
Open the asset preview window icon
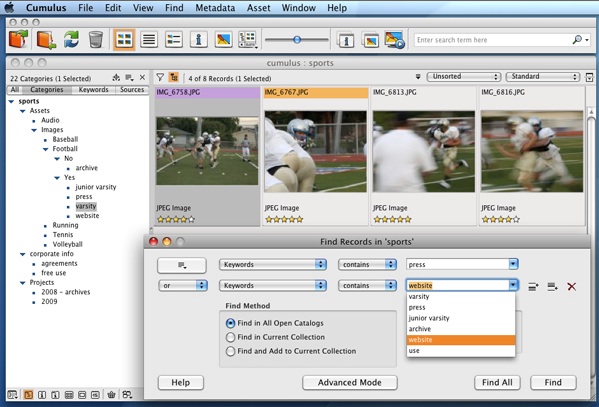click(371, 40)
